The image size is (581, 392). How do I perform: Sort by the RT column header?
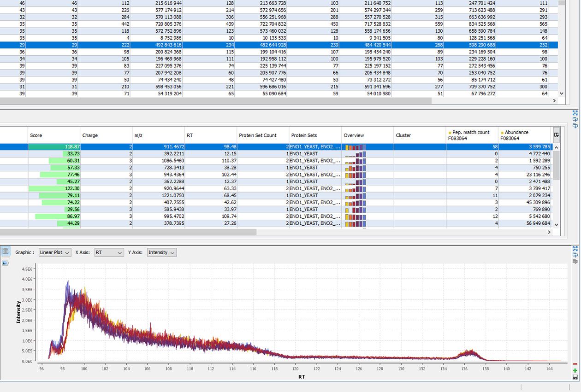211,135
